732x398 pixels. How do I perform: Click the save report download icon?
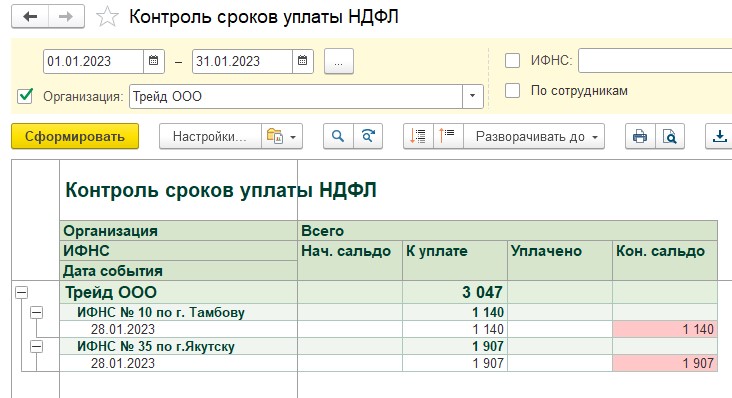pyautogui.click(x=719, y=136)
